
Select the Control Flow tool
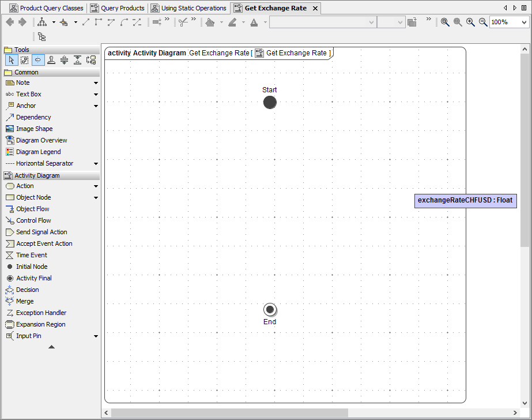point(33,220)
